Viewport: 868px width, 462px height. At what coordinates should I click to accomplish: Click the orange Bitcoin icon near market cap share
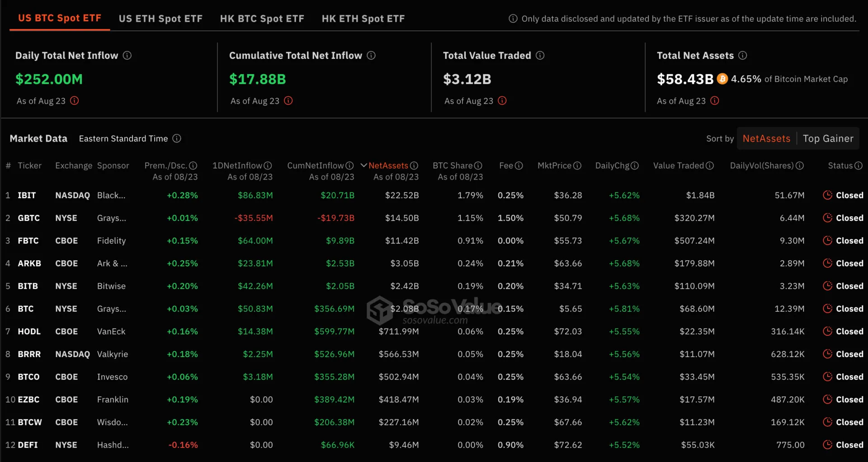(x=722, y=79)
